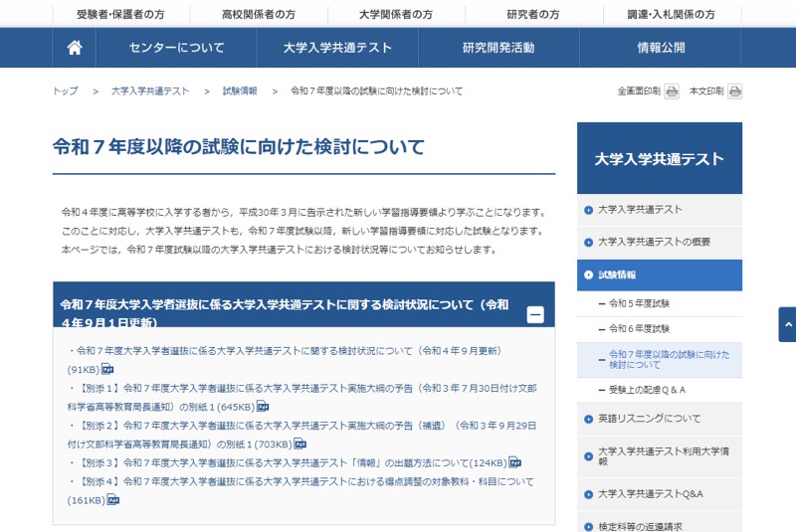This screenshot has width=796, height=532.
Task: Open sidebar link 大学入学共通テストの概要
Action: 660,242
